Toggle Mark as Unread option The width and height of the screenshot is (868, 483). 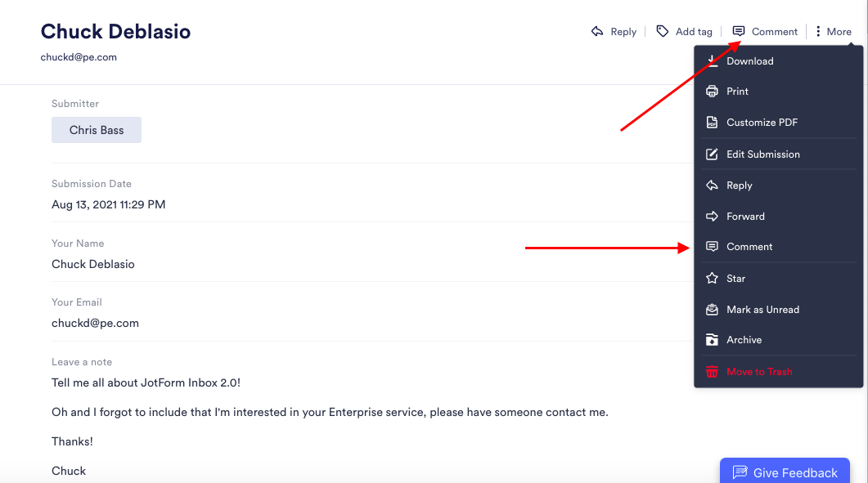pyautogui.click(x=762, y=310)
